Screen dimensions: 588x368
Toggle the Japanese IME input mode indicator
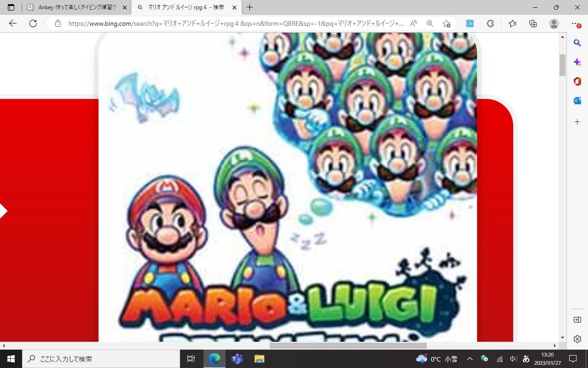tap(526, 359)
